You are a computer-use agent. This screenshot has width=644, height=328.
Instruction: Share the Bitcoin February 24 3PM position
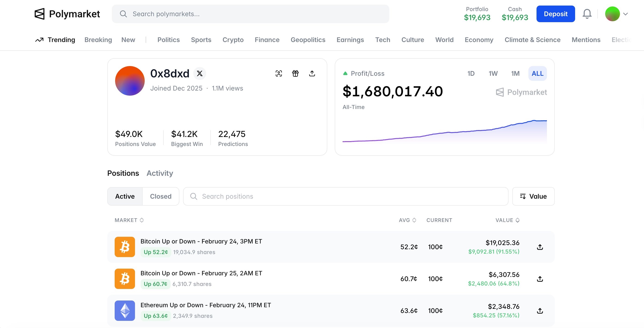pyautogui.click(x=540, y=247)
